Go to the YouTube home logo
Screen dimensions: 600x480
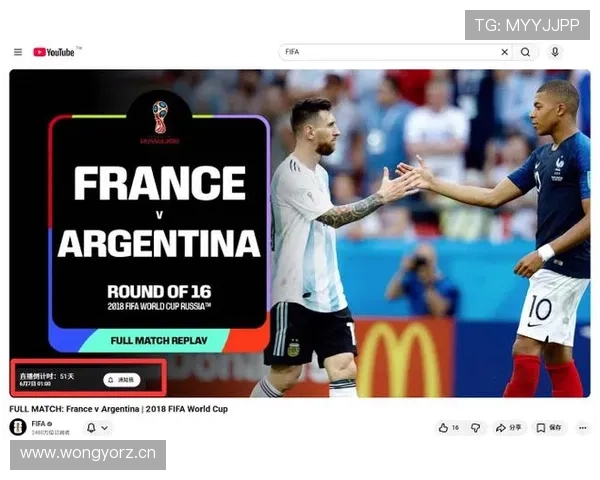[54, 52]
